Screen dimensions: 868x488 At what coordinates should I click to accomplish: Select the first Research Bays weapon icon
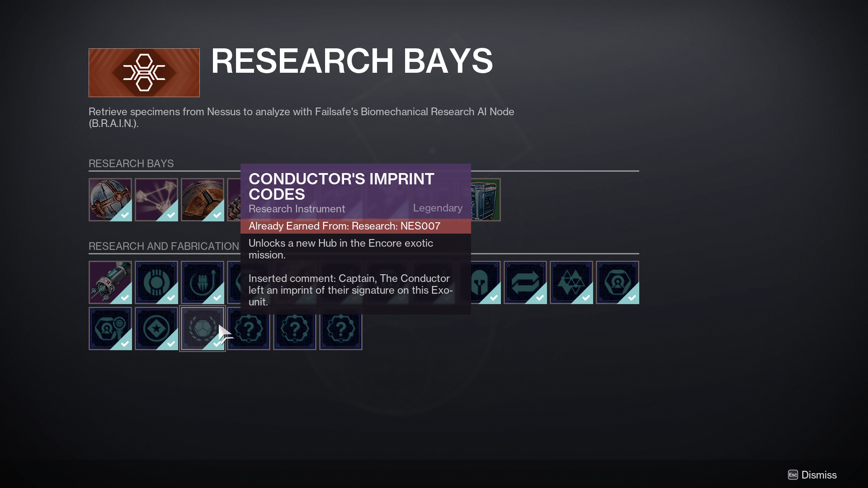(111, 198)
